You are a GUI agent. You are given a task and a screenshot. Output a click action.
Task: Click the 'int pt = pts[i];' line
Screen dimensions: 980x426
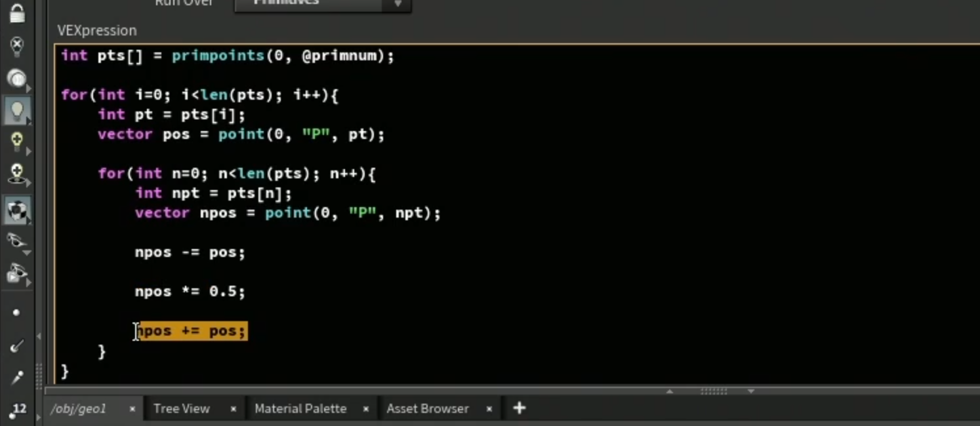(x=171, y=115)
